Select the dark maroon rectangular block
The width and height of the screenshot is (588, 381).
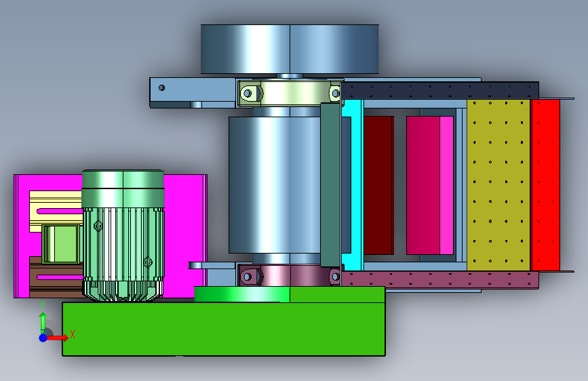pos(378,185)
